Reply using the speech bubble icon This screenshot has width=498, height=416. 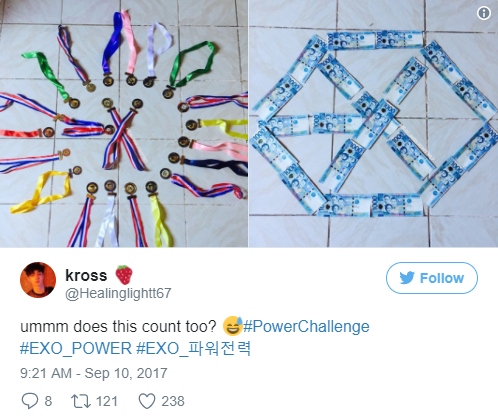coord(30,401)
